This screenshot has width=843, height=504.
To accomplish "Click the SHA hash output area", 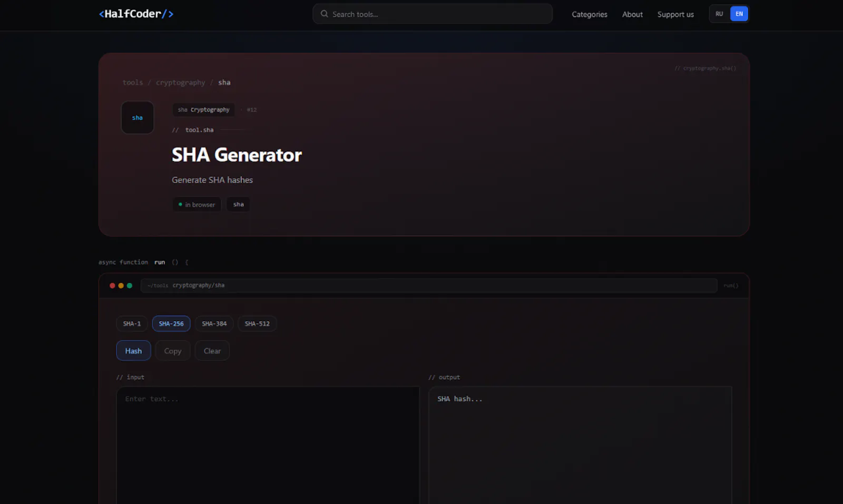I will [x=580, y=445].
